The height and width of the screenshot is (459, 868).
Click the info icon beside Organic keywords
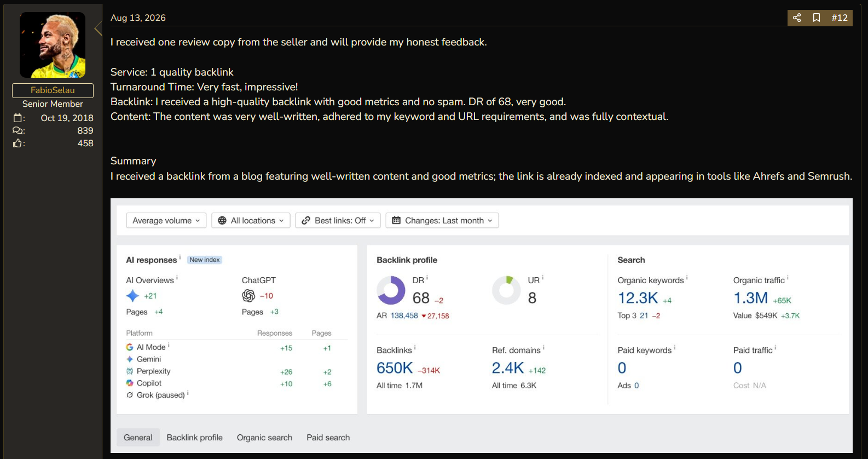pyautogui.click(x=687, y=278)
